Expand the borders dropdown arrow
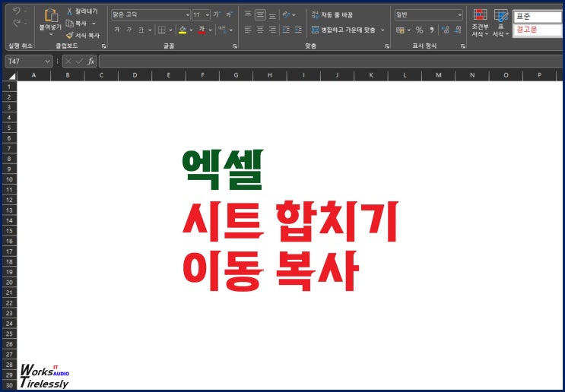 point(170,30)
